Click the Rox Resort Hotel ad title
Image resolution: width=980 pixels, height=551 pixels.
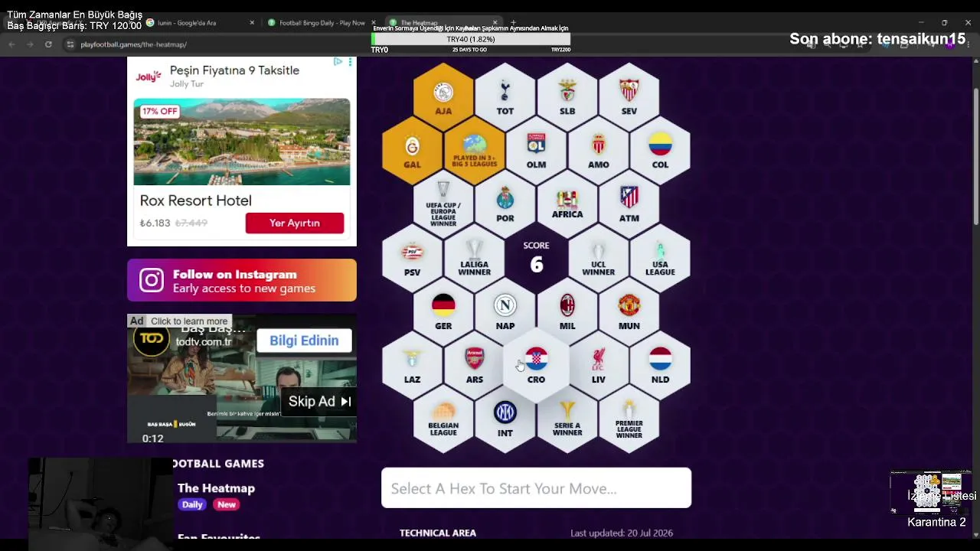(196, 201)
